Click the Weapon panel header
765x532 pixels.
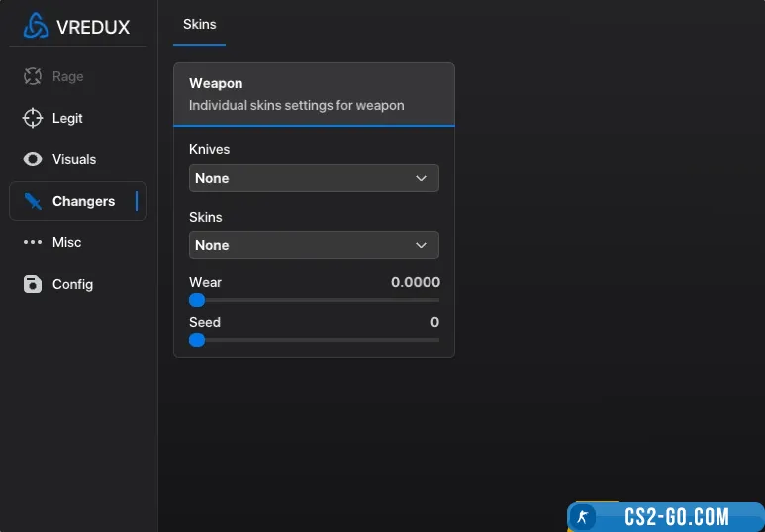coord(313,94)
